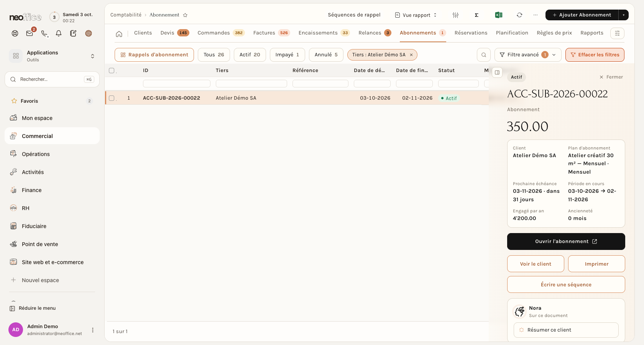Remove the Tiers : Atelier Démo SA filter
The image size is (644, 345).
click(411, 55)
